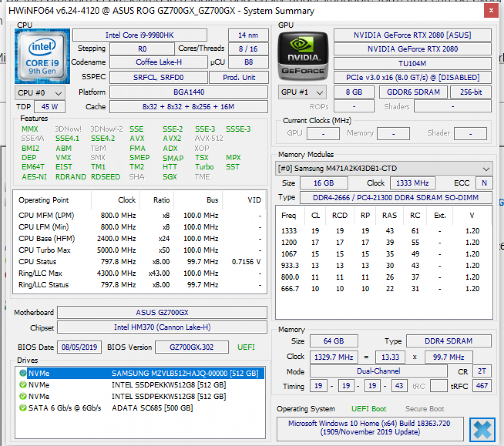
Task: Click the BIOS version GZ700GX.302 field
Action: (191, 347)
